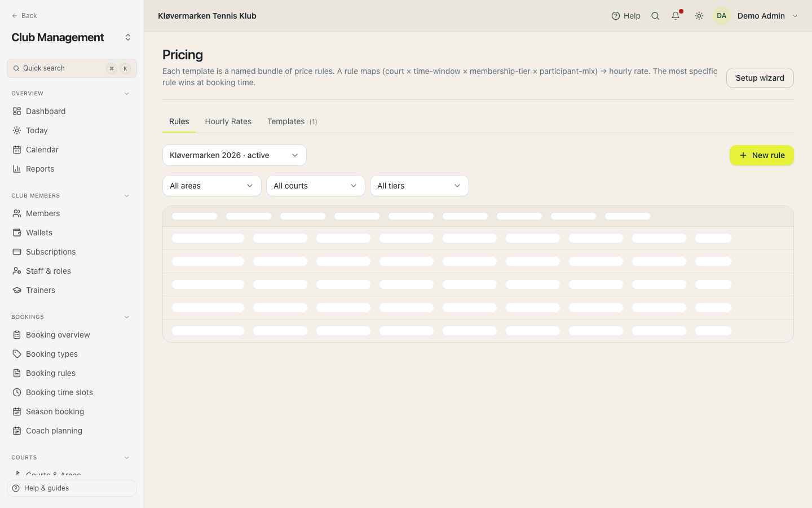812x508 pixels.
Task: Open the Club Management switcher arrows
Action: pyautogui.click(x=128, y=37)
